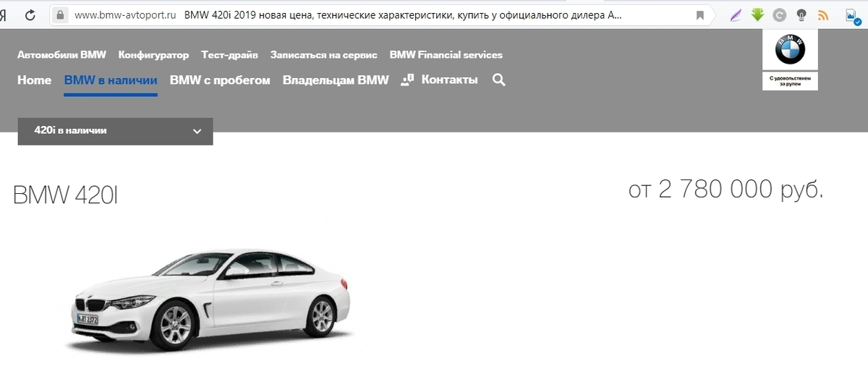
Task: Bookmark this page using the bookmark icon
Action: point(699,14)
